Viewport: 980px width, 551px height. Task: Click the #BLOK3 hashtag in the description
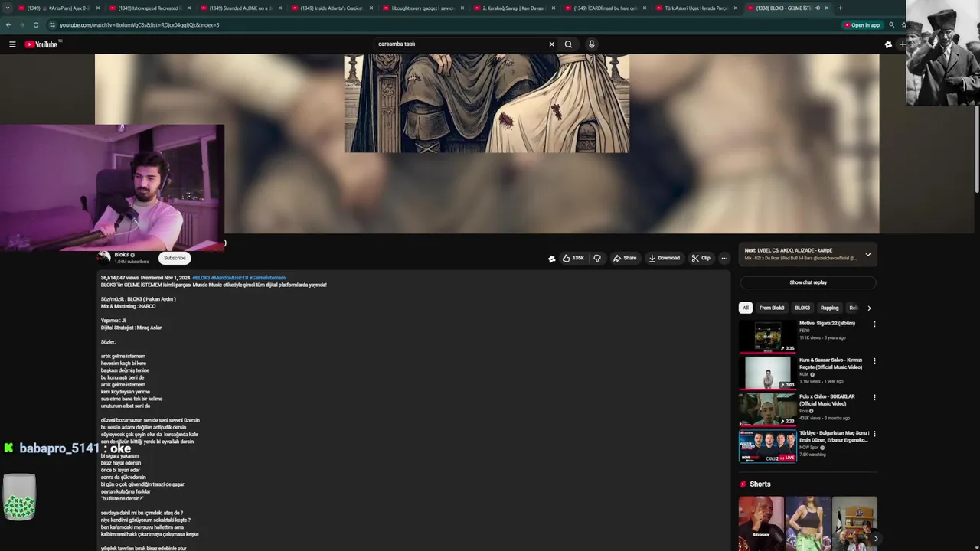click(x=201, y=278)
